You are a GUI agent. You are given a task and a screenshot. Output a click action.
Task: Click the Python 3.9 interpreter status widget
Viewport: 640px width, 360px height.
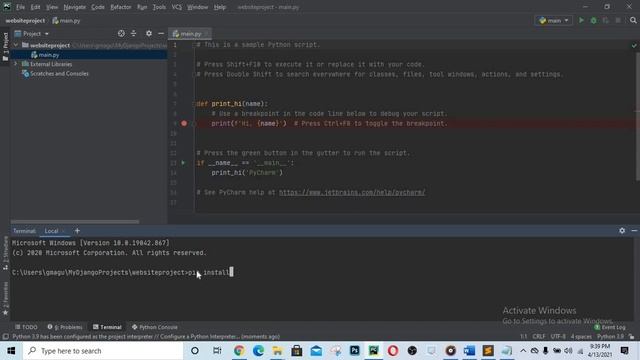pos(610,337)
